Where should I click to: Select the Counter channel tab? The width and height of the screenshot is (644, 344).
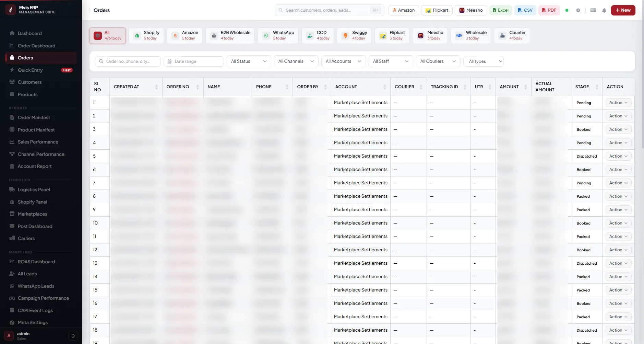point(512,36)
